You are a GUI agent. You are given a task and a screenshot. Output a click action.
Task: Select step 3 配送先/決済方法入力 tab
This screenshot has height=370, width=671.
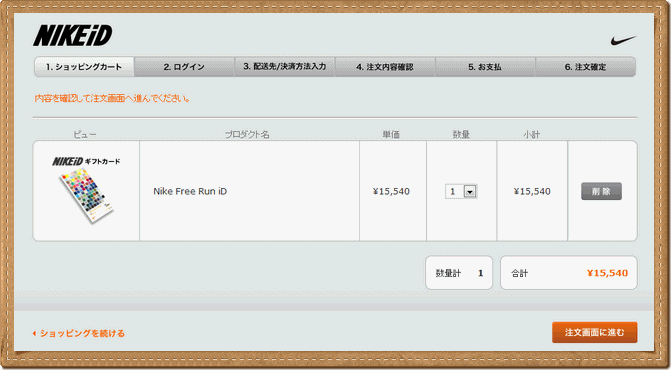tap(285, 67)
